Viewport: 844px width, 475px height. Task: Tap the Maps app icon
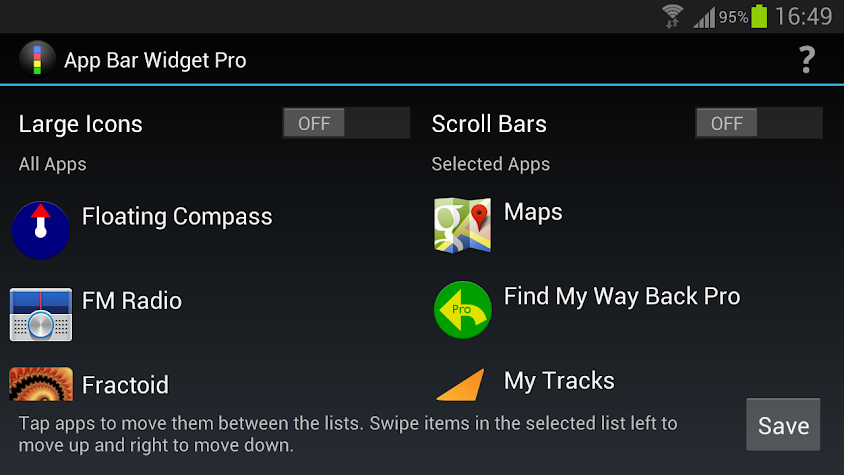point(462,225)
